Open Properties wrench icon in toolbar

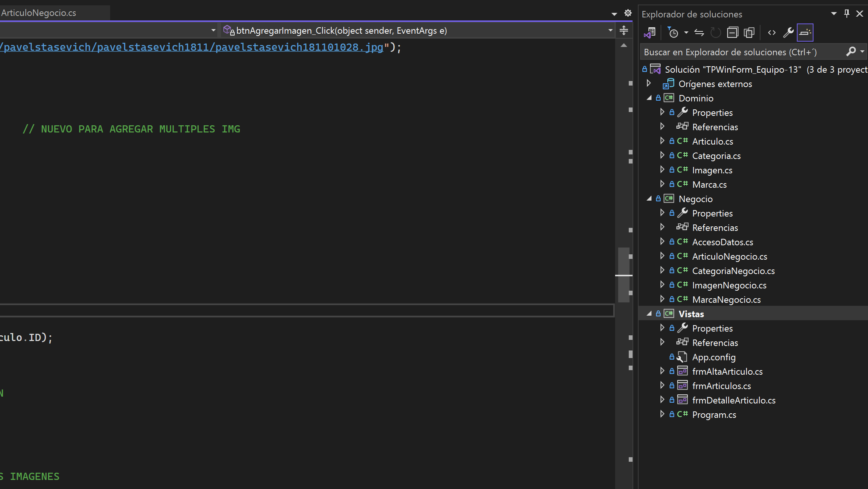point(788,33)
